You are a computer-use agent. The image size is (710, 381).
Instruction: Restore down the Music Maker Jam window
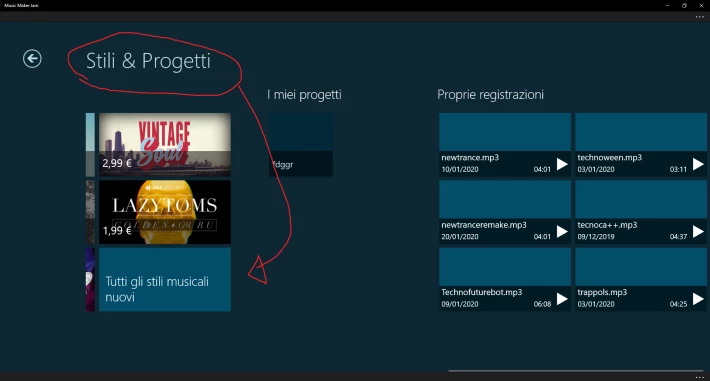684,5
